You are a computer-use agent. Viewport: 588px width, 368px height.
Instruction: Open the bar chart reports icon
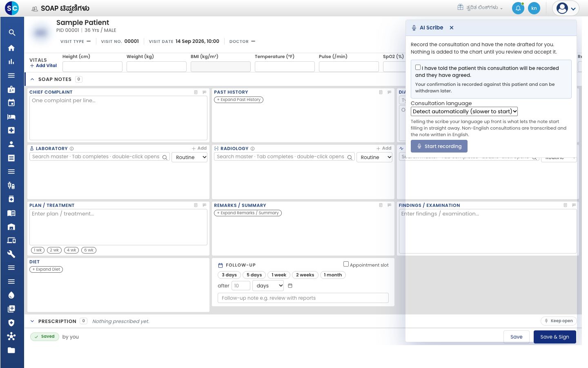coord(11,62)
